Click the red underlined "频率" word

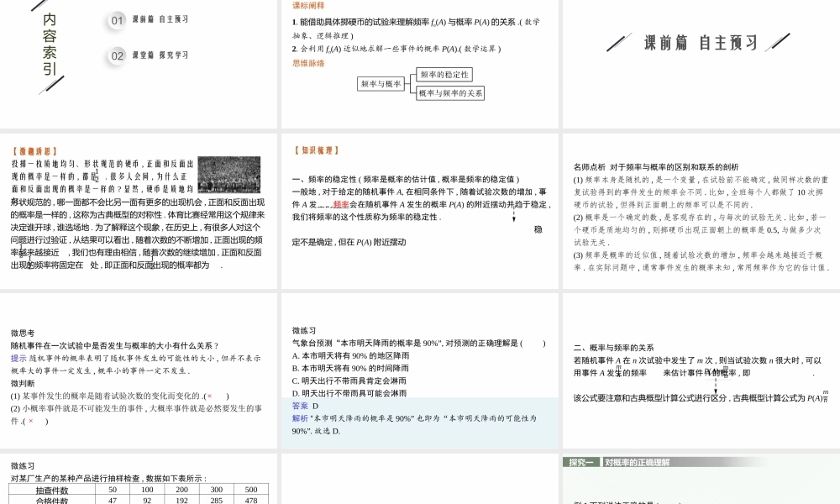(x=341, y=204)
